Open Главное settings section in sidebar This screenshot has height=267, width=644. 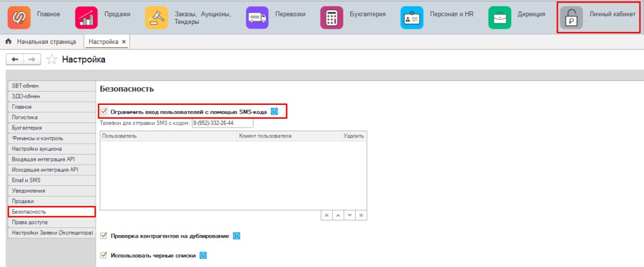52,107
